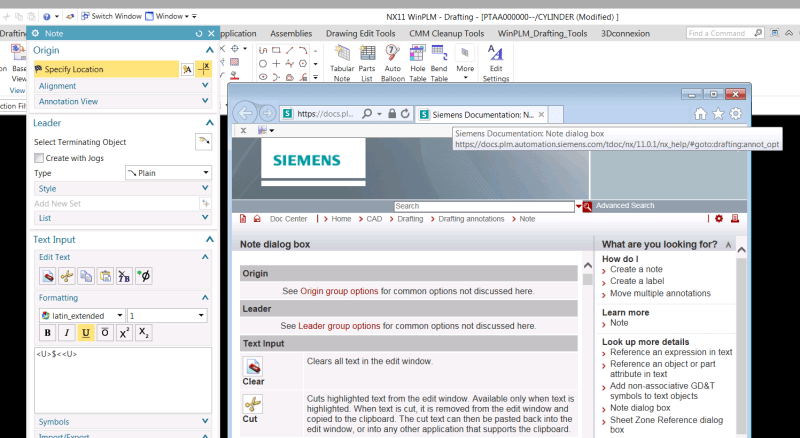Viewport: 800px width, 438px height.
Task: Open the leader Type Plain dropdown
Action: [168, 173]
